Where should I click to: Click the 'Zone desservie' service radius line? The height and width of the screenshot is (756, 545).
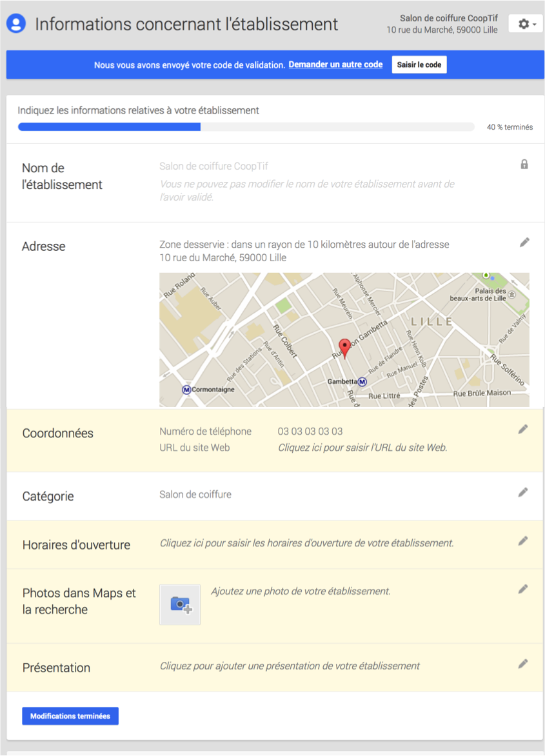coord(304,244)
